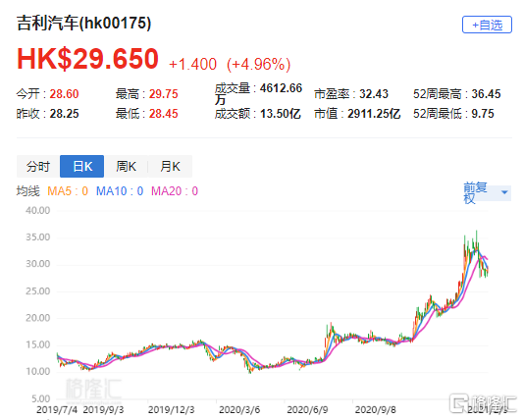Screen dimensions: 523x420
Task: Click the 5.00 y-axis label
Action: pos(40,398)
